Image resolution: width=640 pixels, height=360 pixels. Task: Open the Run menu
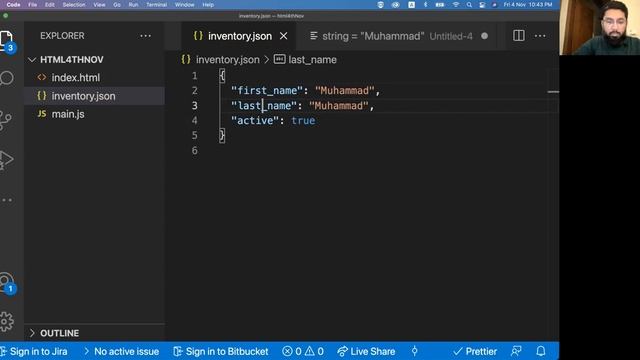[133, 4]
